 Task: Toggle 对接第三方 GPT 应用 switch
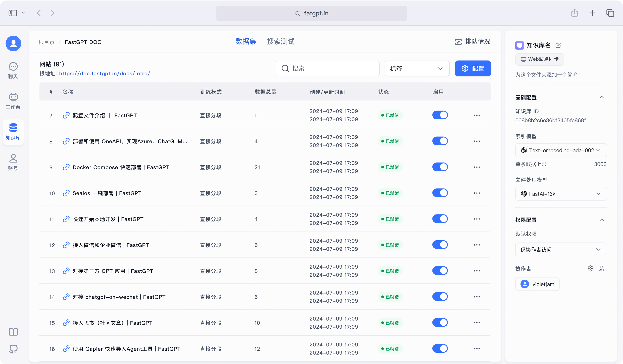tap(440, 271)
